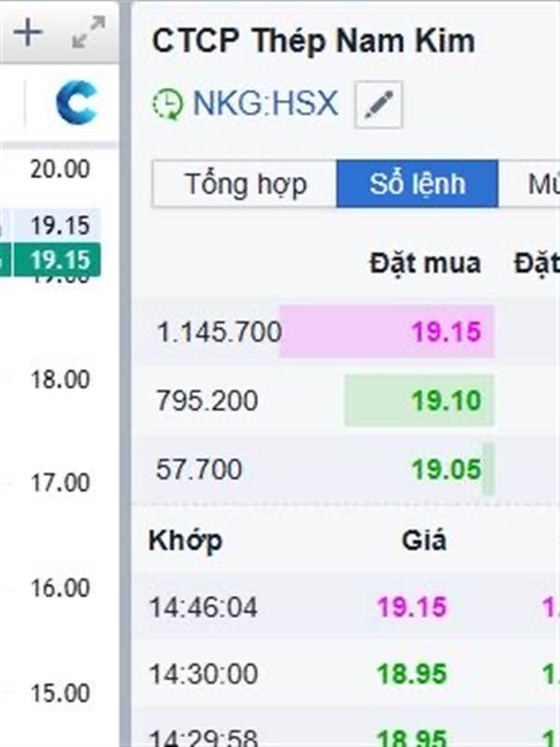The width and height of the screenshot is (560, 747).
Task: Click the vertical panel divider bar
Action: click(x=125, y=373)
